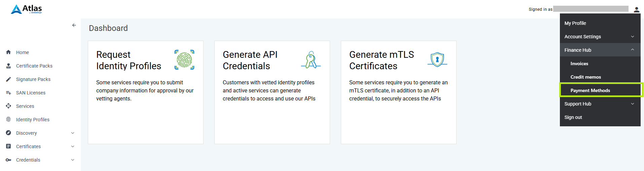Screen dimensions: 644x171
Task: Click the Services icon in the sidebar
Action: [x=8, y=106]
